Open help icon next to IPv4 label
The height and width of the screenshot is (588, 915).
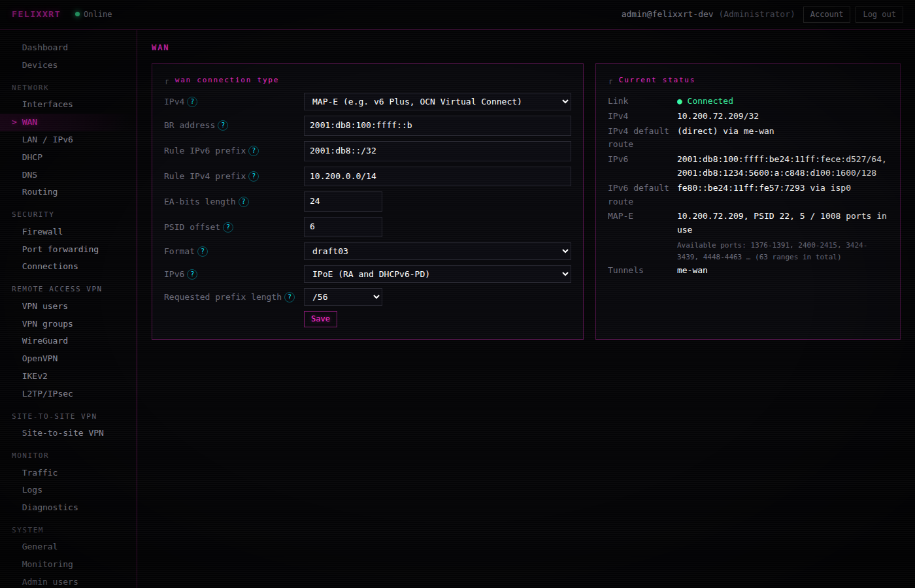tap(192, 102)
